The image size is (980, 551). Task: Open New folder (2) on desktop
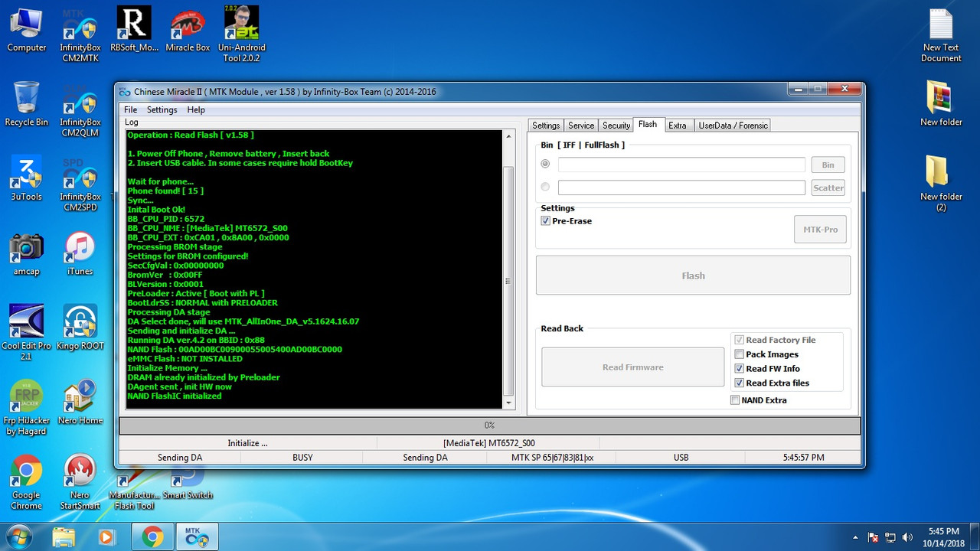coord(941,184)
